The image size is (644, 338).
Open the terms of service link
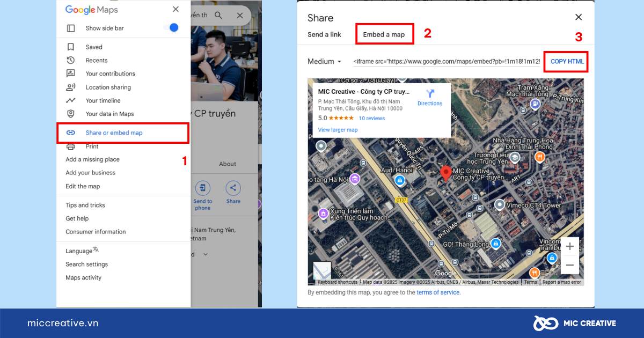point(438,292)
